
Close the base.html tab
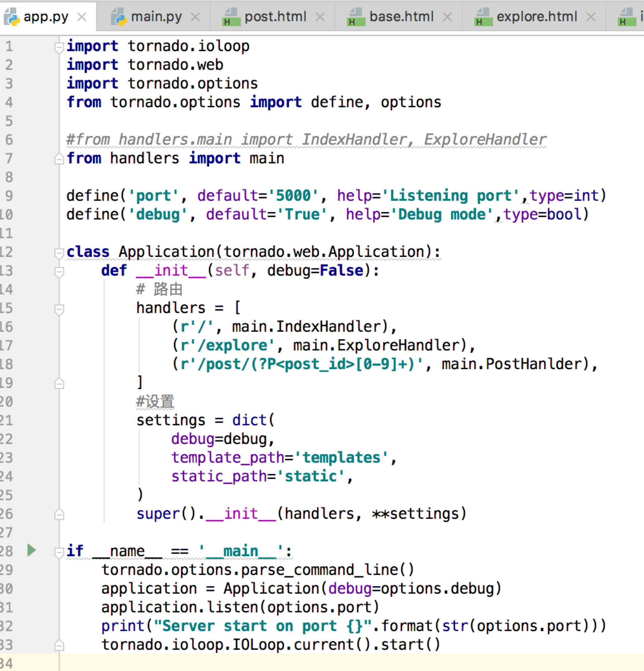447,17
